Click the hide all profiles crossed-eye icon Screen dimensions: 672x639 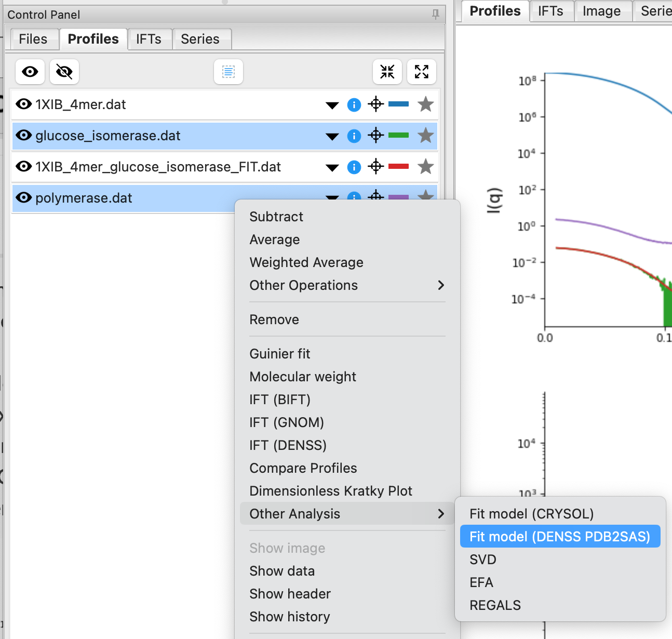(64, 72)
